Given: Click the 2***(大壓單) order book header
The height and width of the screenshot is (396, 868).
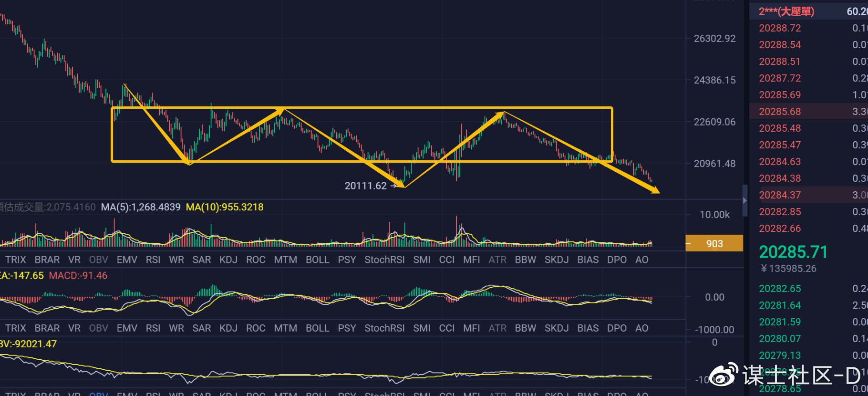Looking at the screenshot, I should click(786, 11).
